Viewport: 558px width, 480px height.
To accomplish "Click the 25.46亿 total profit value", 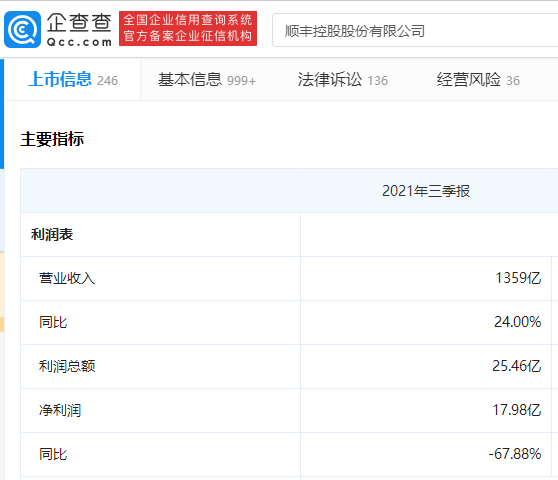I will (516, 366).
